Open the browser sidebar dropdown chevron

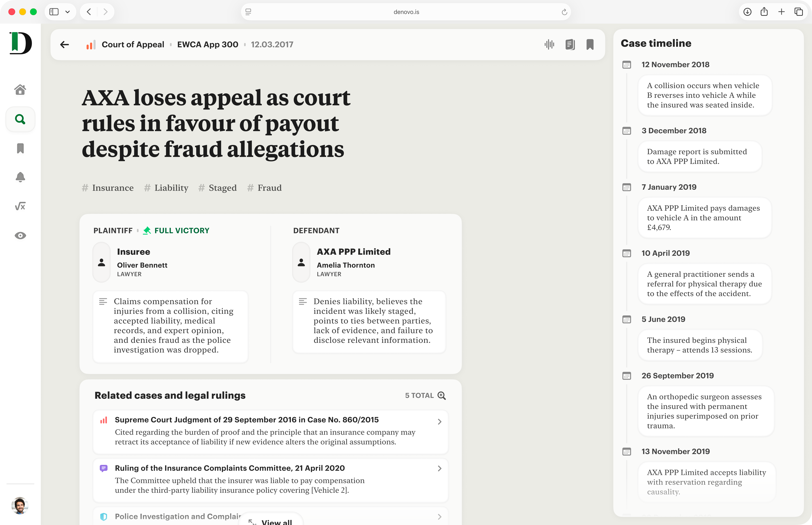tap(67, 12)
